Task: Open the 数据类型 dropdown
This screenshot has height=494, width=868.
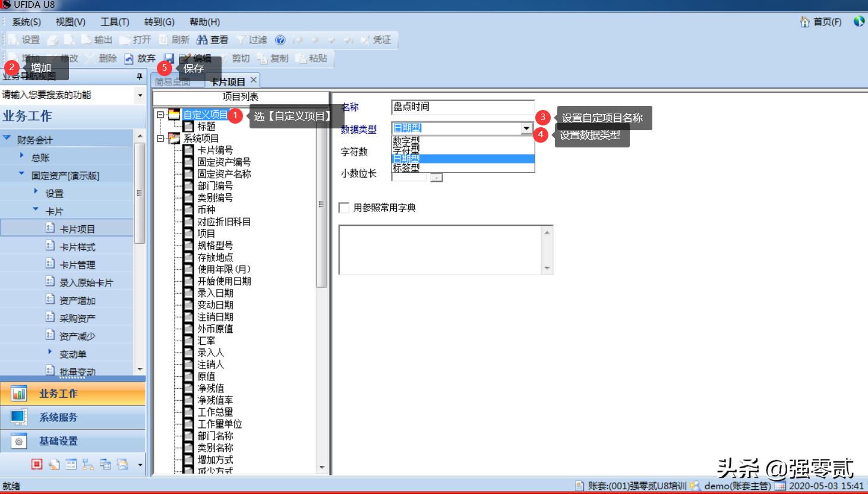Action: tap(526, 128)
